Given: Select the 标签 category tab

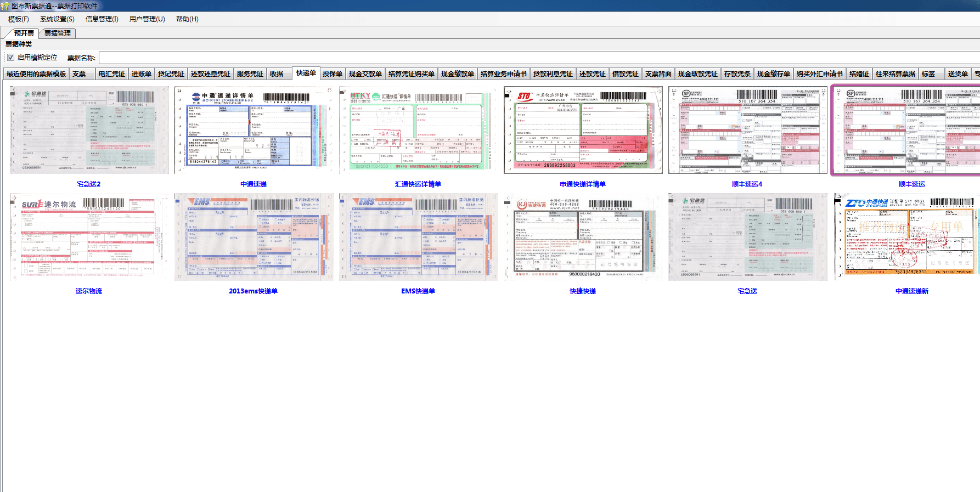Looking at the screenshot, I should coord(931,74).
